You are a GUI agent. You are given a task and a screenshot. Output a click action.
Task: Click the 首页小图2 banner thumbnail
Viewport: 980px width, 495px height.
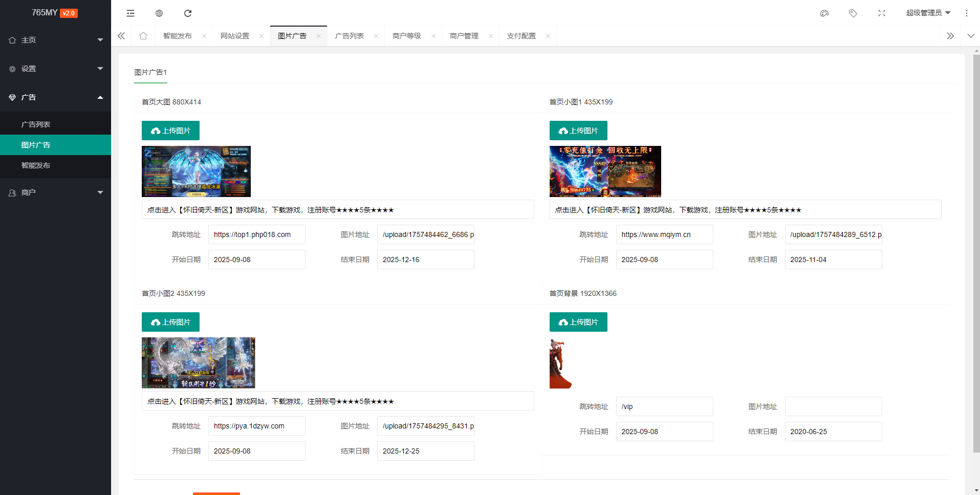(x=198, y=362)
